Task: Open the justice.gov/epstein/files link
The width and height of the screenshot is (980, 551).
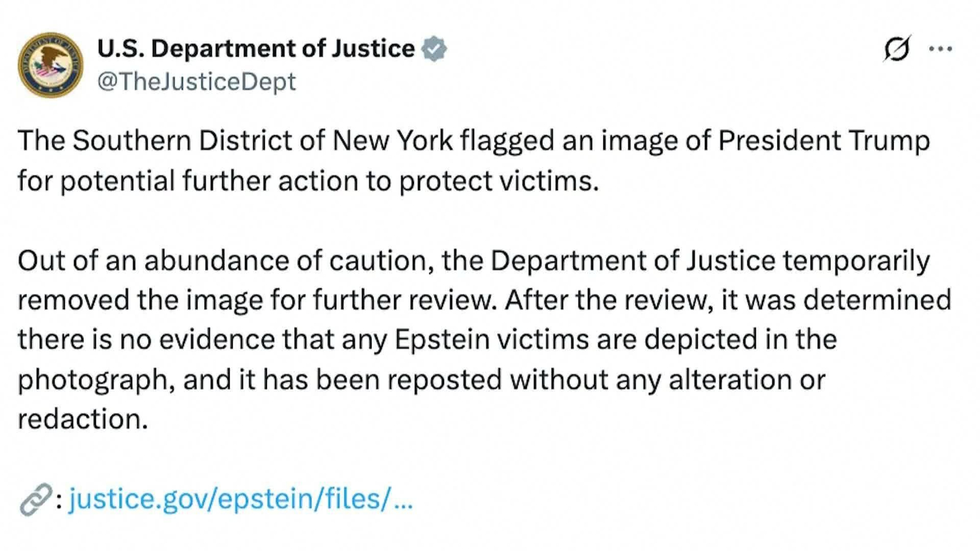Action: click(x=240, y=499)
